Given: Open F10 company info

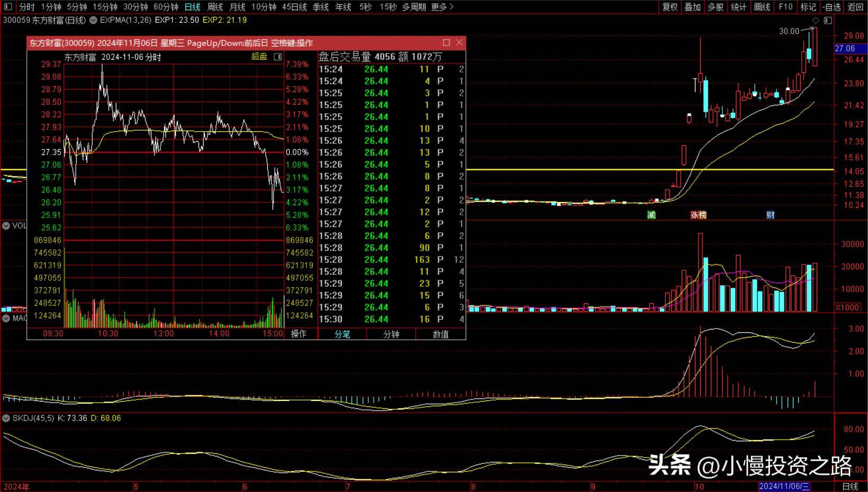Looking at the screenshot, I should click(x=785, y=7).
